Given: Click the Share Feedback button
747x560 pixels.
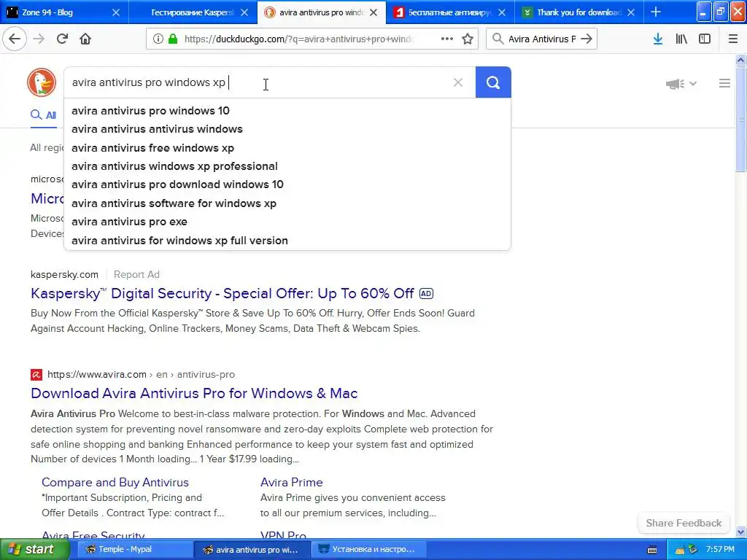Looking at the screenshot, I should coord(684,523).
